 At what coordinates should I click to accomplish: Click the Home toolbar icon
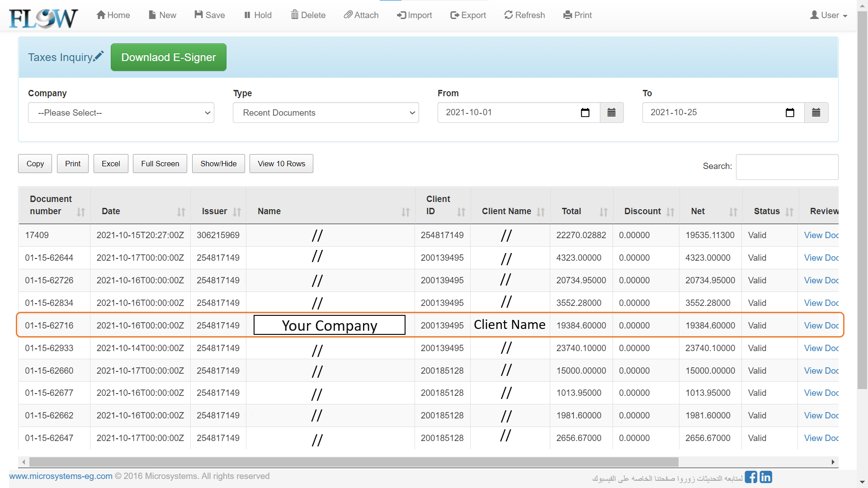101,15
